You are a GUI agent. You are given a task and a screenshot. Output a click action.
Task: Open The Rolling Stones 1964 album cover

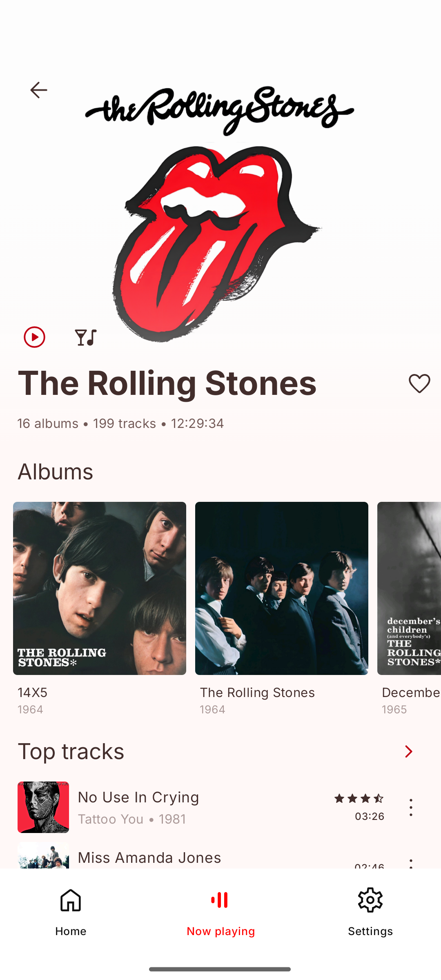pyautogui.click(x=282, y=588)
